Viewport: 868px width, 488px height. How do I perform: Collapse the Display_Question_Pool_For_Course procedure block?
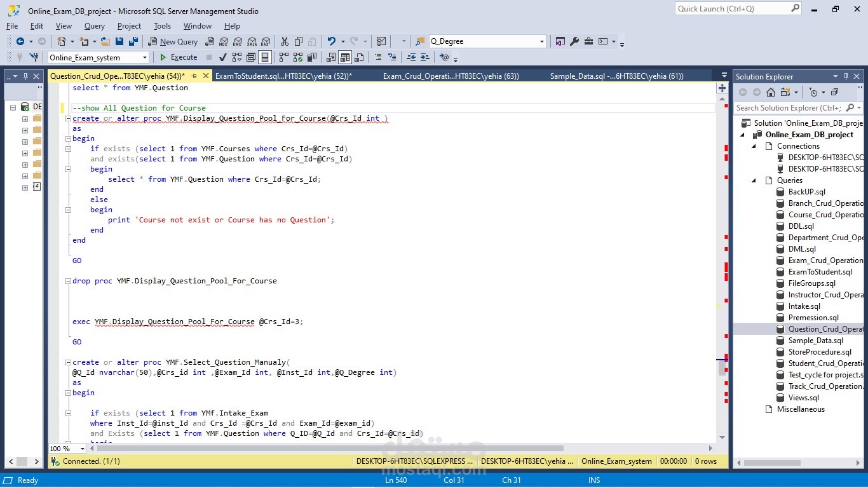68,118
